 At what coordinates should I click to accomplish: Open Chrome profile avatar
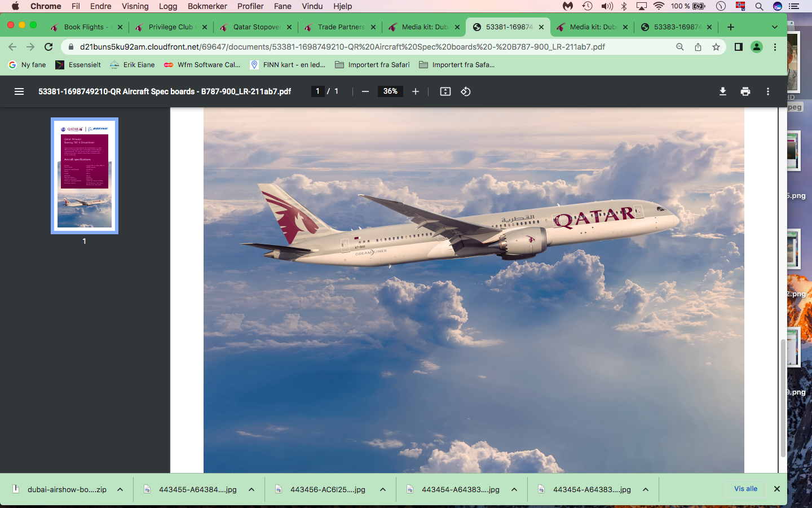coord(757,47)
